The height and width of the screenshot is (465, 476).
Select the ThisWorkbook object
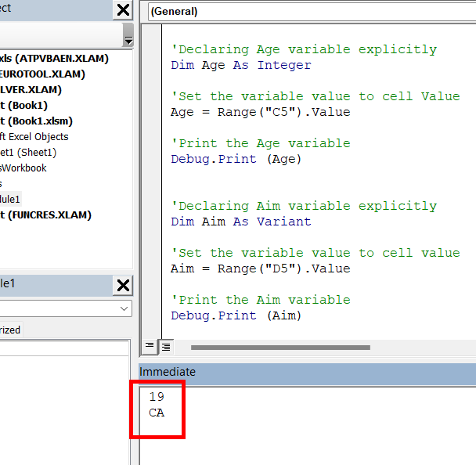(x=23, y=168)
